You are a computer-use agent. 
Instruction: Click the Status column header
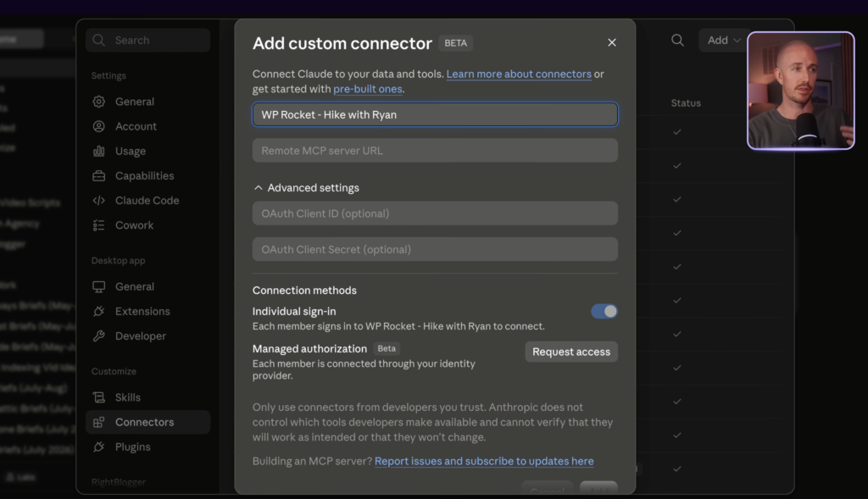(686, 103)
